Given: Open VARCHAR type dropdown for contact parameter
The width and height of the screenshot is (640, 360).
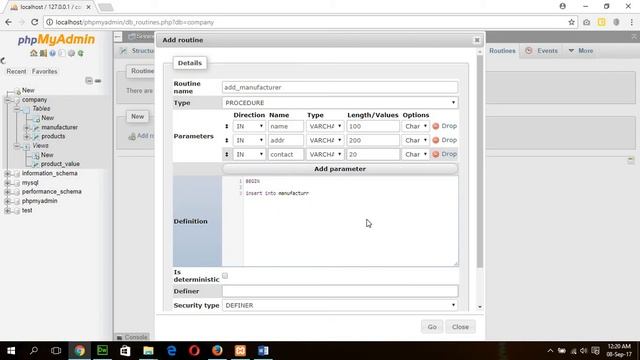Looking at the screenshot, I should coord(325,154).
